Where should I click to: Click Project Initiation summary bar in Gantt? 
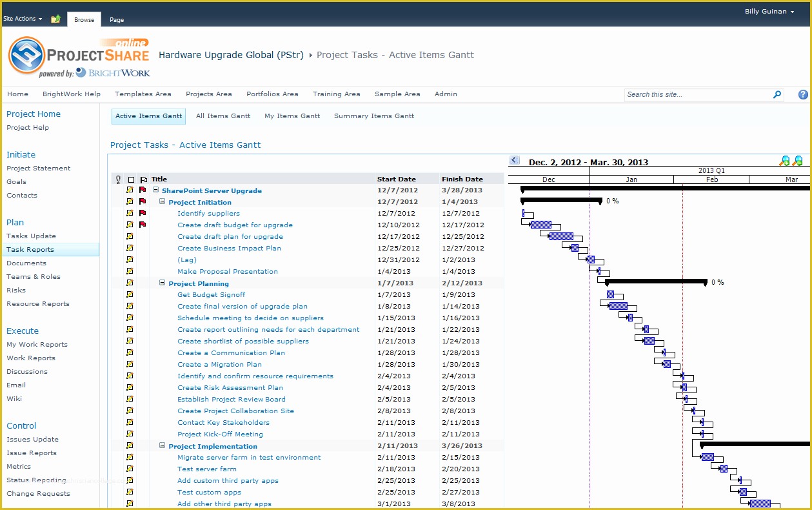[x=561, y=201]
